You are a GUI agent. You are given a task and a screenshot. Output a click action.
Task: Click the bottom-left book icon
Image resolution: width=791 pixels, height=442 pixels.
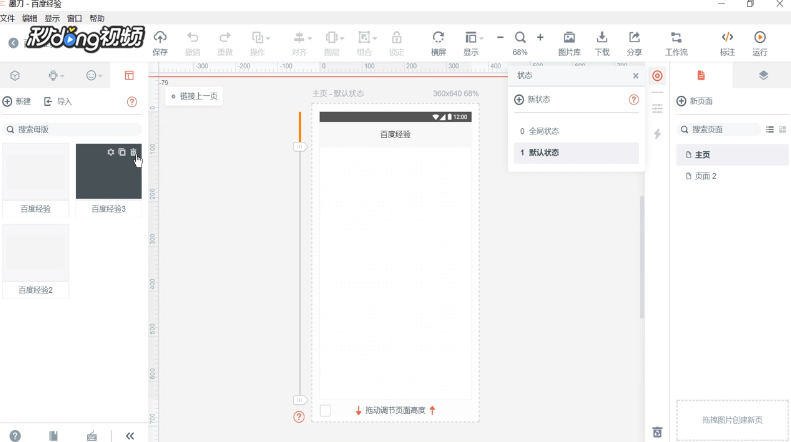(x=53, y=436)
